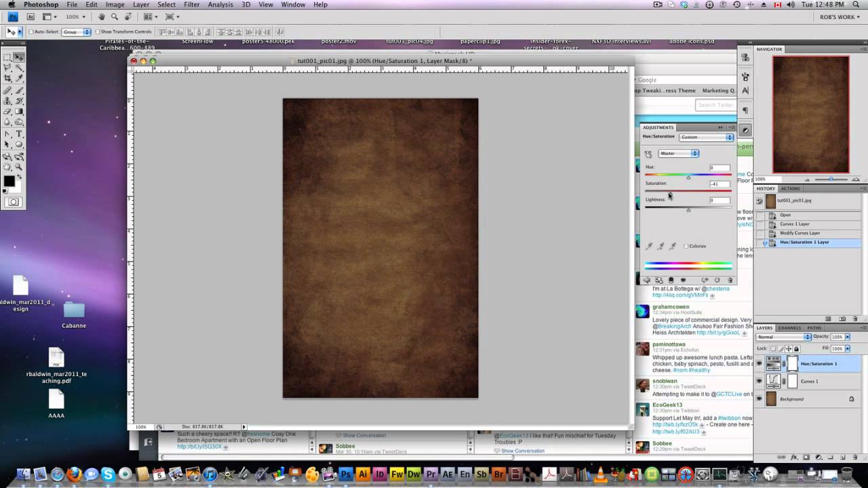Create a new adjustment layer from the Layers panel
This screenshot has height=488, width=868.
(818, 457)
